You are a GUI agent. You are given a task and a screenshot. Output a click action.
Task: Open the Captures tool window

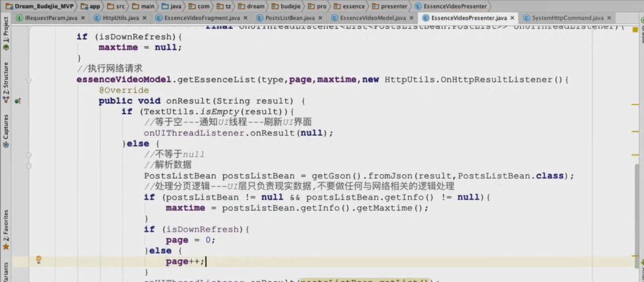pos(6,131)
